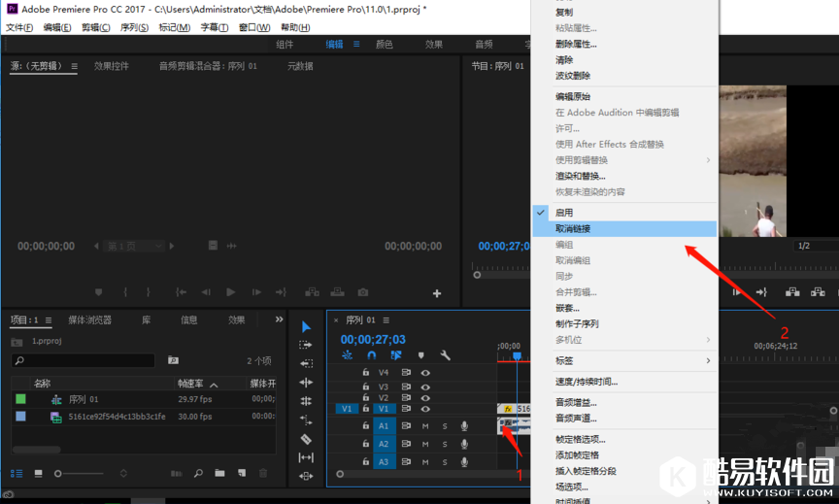Select the Rate Stretch tool
The image size is (839, 504).
tap(306, 420)
